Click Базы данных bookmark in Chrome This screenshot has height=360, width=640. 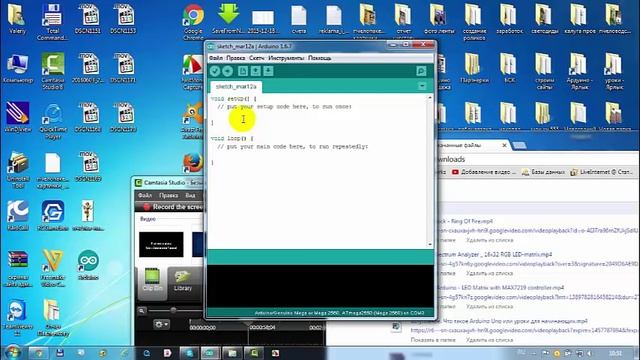point(544,172)
